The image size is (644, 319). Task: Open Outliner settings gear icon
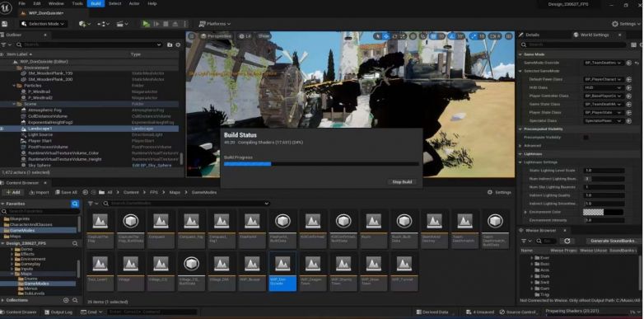(178, 45)
